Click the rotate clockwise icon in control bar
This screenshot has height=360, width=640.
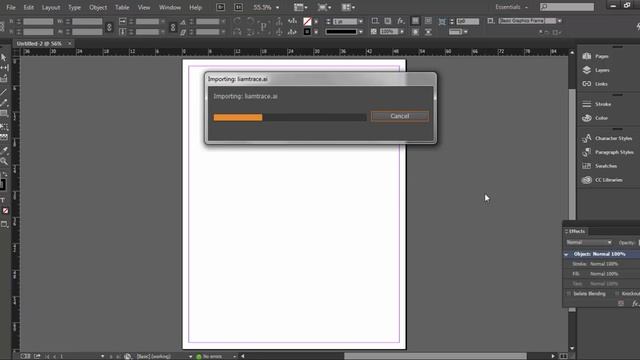(x=237, y=21)
